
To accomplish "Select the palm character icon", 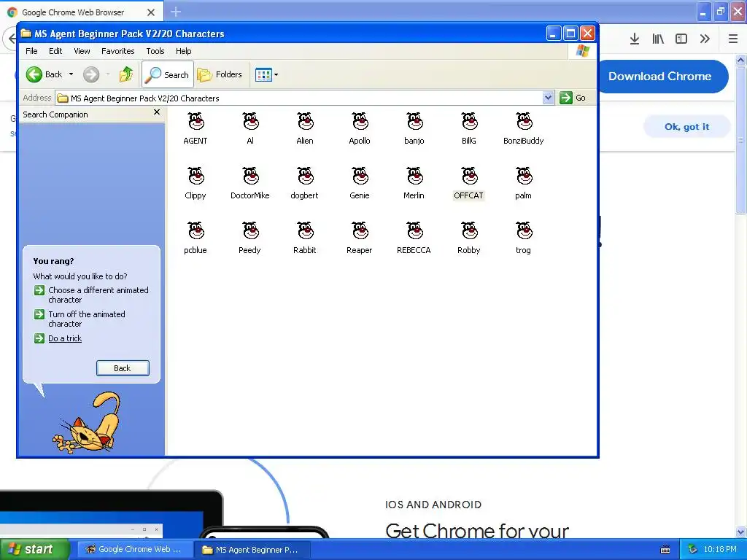I will pyautogui.click(x=524, y=176).
